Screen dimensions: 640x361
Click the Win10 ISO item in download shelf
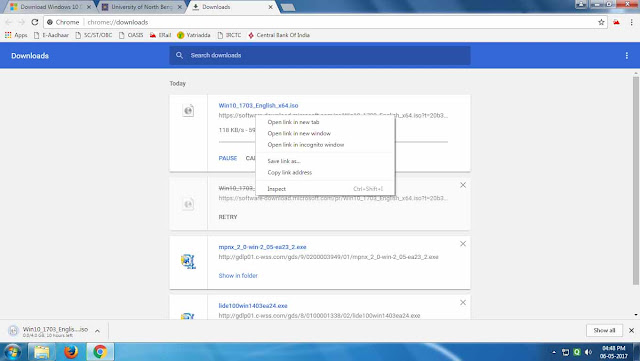tap(48, 331)
